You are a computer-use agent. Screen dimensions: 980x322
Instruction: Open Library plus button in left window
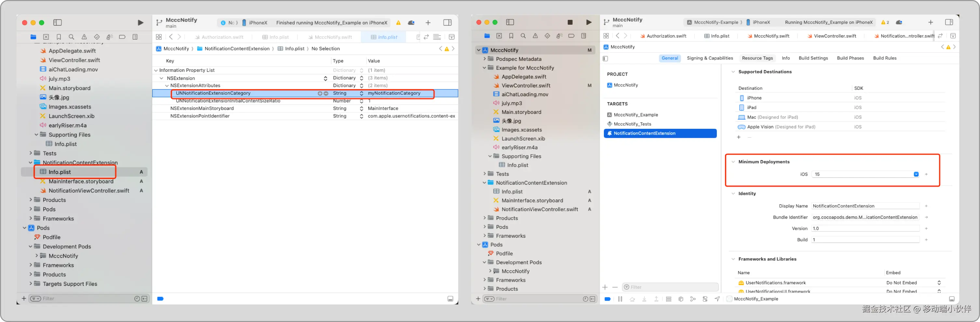tap(428, 23)
